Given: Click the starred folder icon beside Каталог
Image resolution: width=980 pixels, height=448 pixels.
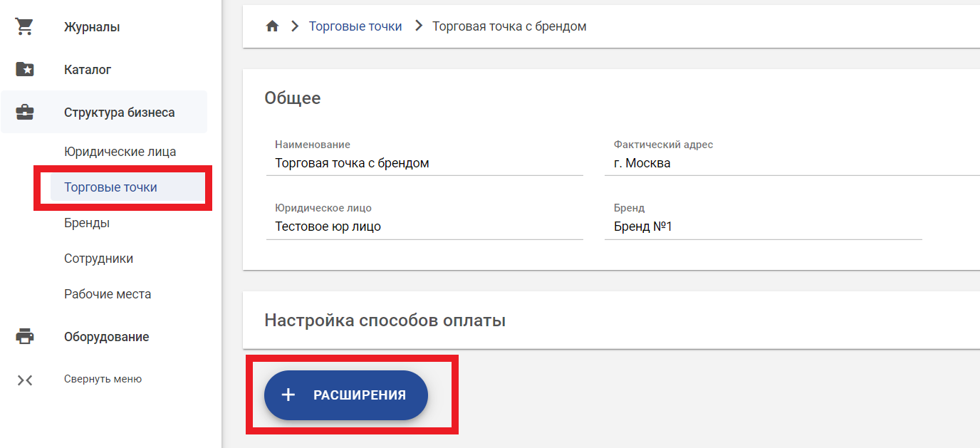Looking at the screenshot, I should click(x=25, y=70).
